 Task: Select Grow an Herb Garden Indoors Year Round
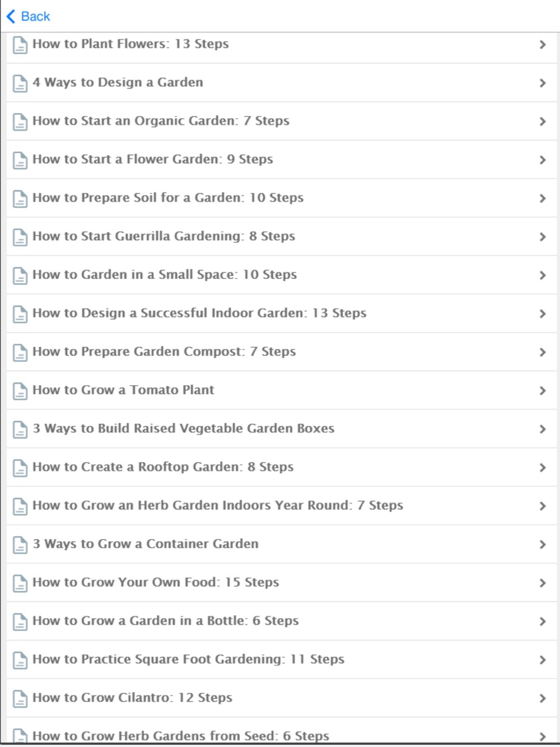(x=218, y=506)
